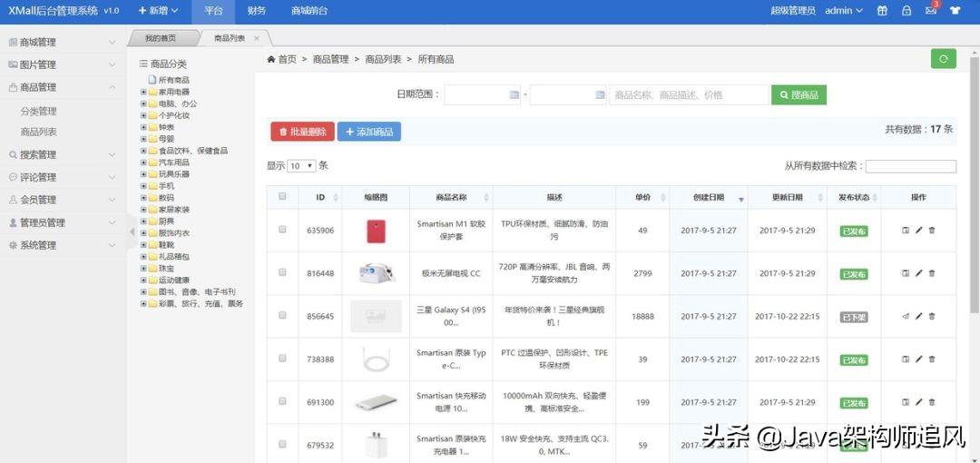The height and width of the screenshot is (463, 980).
Task: Check the box for item 691300
Action: click(x=282, y=401)
